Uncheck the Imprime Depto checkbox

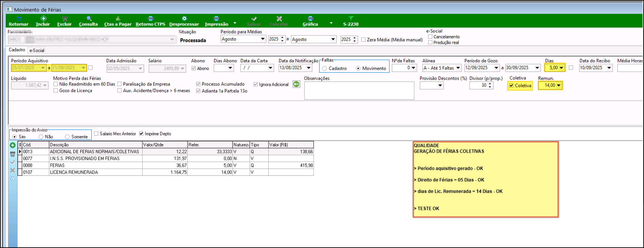pyautogui.click(x=141, y=134)
